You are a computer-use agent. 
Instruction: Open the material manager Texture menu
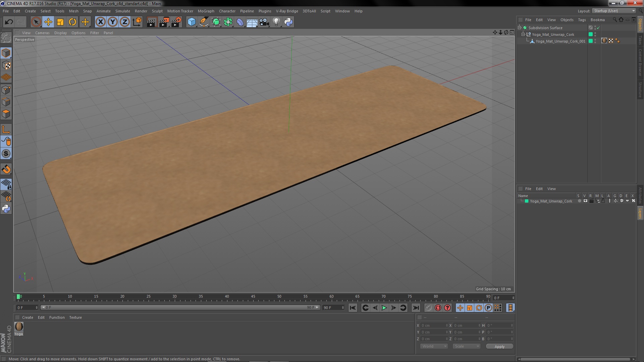pyautogui.click(x=75, y=317)
